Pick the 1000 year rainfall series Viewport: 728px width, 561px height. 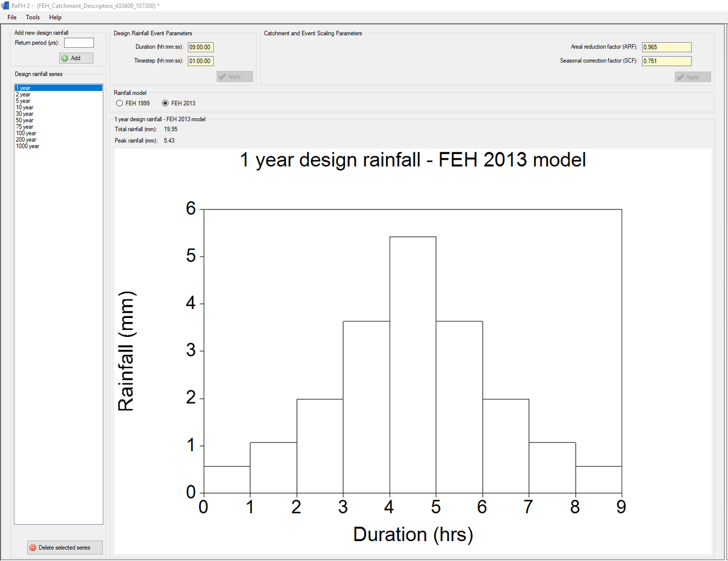[x=27, y=146]
